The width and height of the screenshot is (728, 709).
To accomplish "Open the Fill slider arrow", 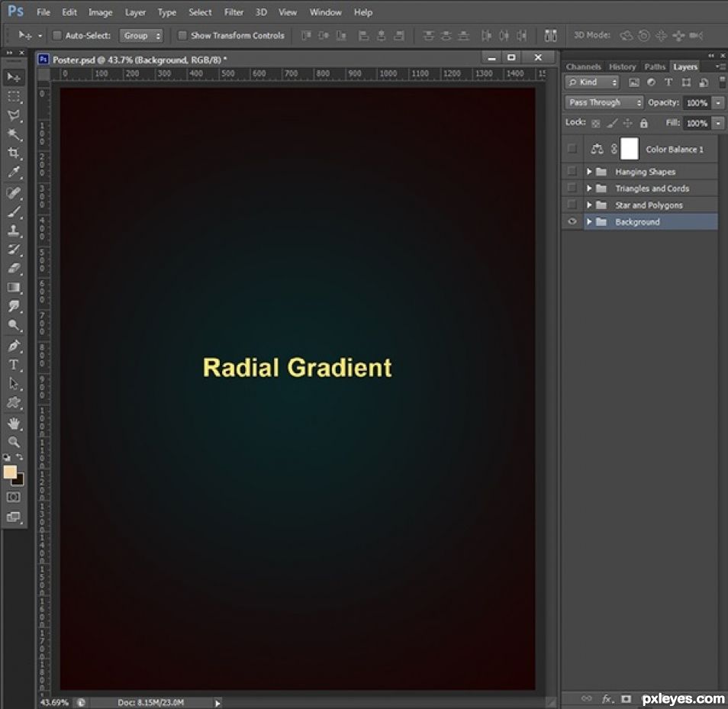I will tap(718, 123).
